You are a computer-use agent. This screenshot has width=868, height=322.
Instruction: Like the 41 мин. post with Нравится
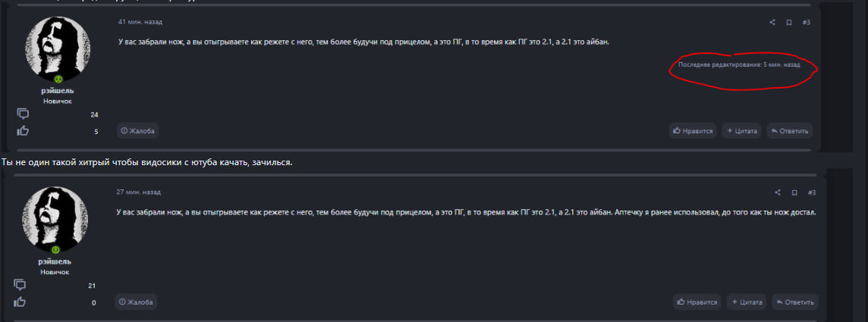[693, 131]
